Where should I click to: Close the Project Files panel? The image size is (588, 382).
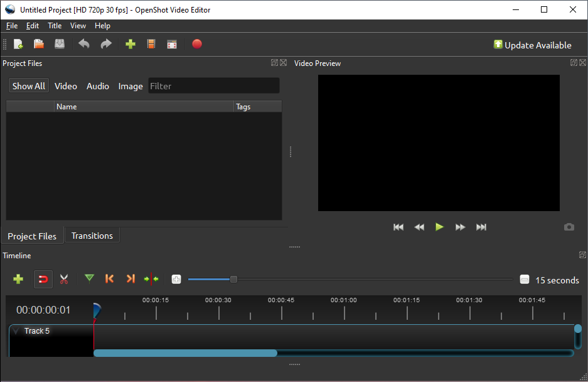(x=284, y=63)
